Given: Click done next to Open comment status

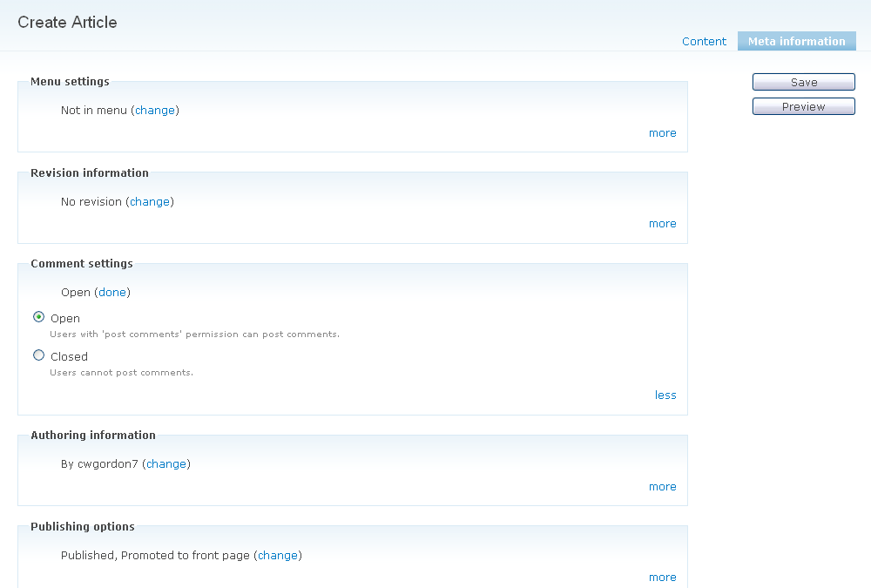Looking at the screenshot, I should [112, 292].
